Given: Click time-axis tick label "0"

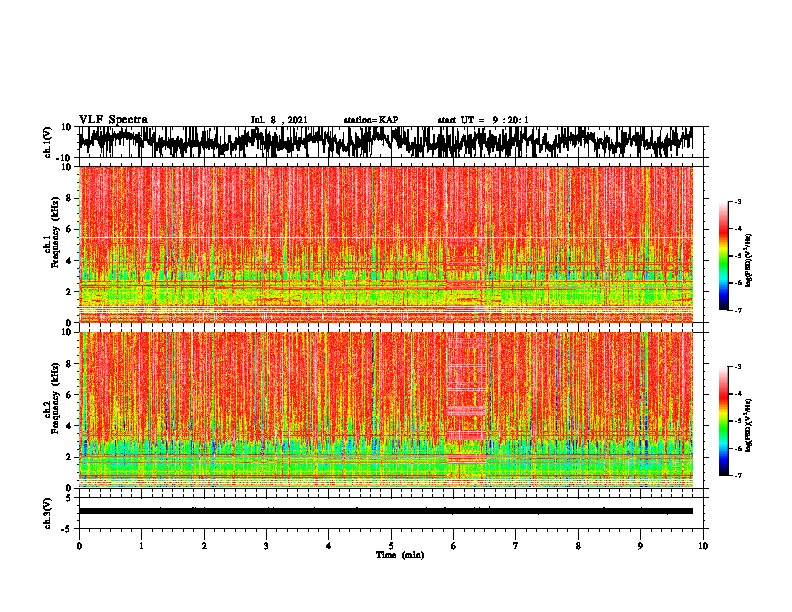Looking at the screenshot, I should coord(79,546).
